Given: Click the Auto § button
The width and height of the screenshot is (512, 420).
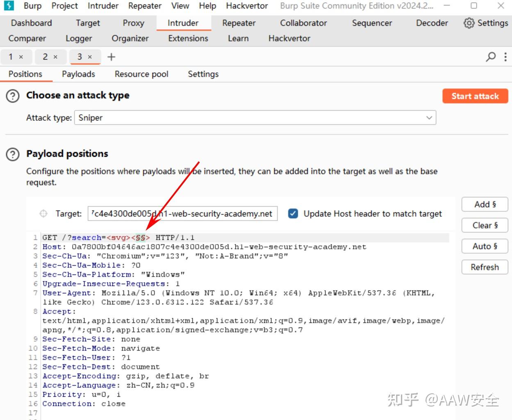Looking at the screenshot, I should 485,246.
